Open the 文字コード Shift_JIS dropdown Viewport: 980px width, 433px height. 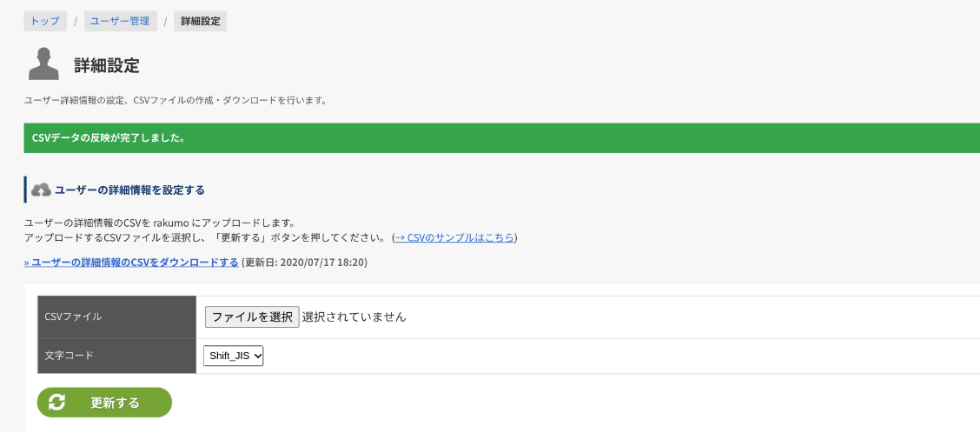tap(233, 356)
